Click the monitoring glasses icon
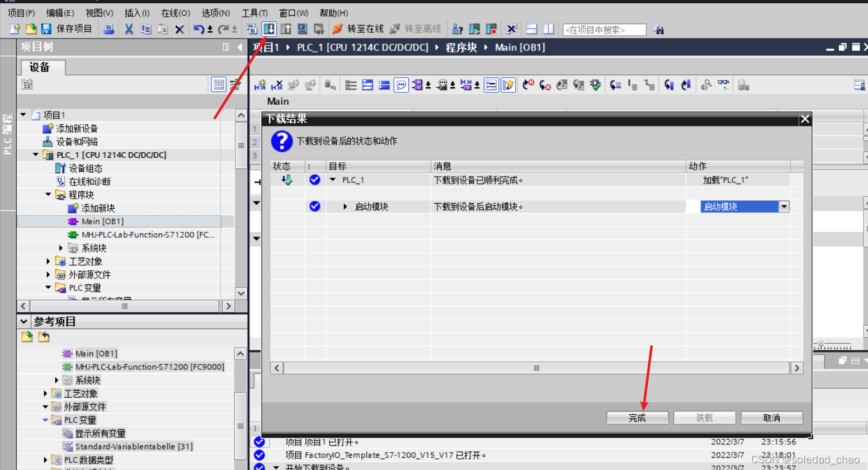 [724, 85]
